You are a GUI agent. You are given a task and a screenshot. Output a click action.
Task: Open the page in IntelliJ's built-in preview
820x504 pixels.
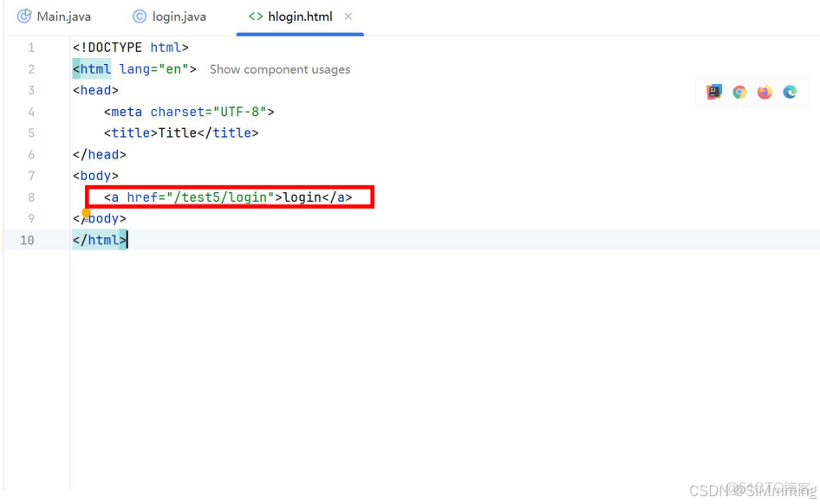click(x=713, y=92)
